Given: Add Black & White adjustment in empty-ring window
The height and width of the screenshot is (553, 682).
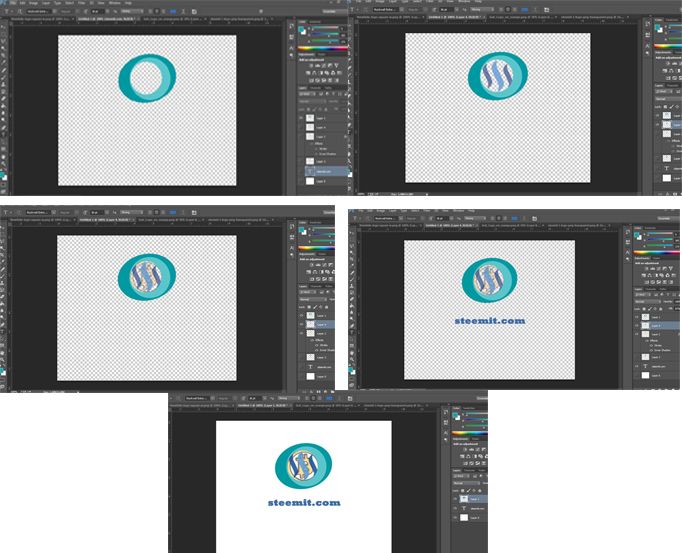Looking at the screenshot, I should pyautogui.click(x=321, y=73).
